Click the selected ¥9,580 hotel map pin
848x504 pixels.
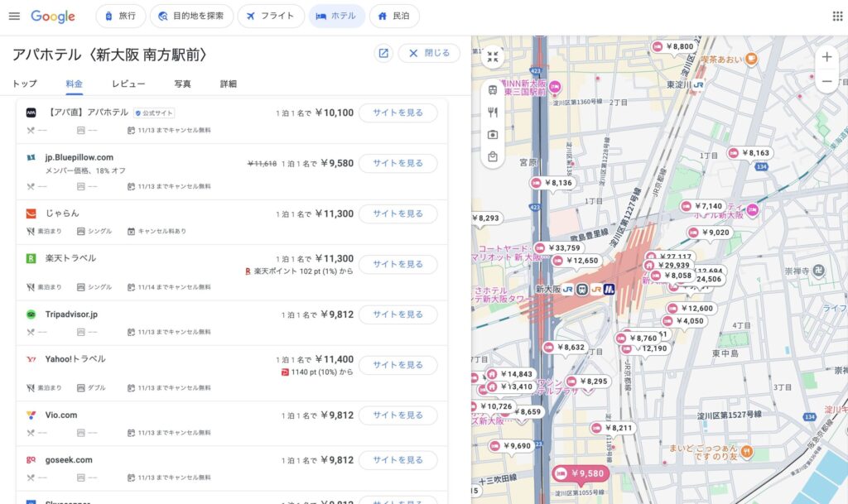click(x=581, y=473)
